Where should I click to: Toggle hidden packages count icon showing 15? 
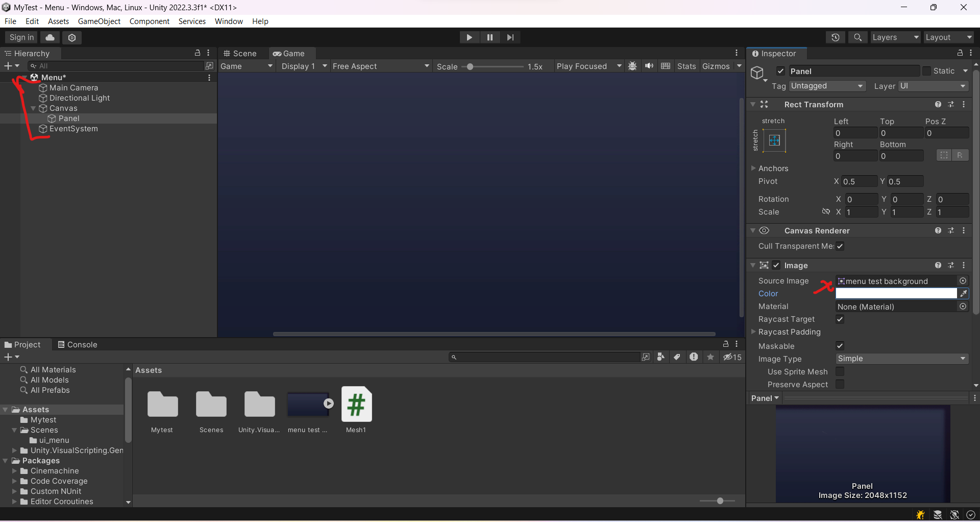[x=732, y=357]
